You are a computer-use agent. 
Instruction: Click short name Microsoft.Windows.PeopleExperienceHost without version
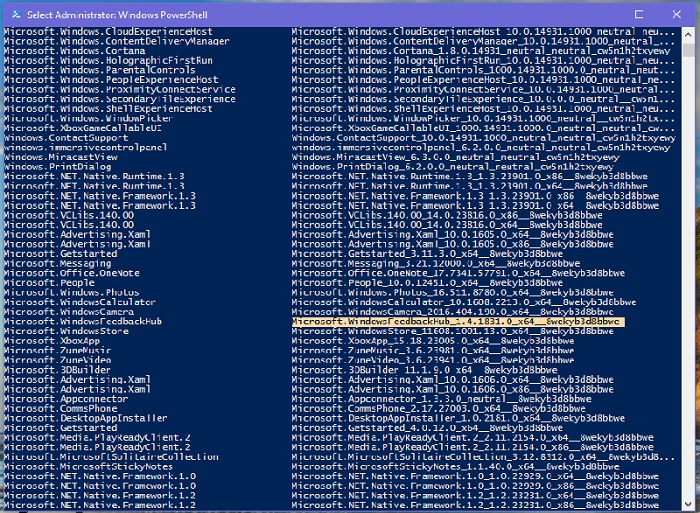[x=111, y=80]
